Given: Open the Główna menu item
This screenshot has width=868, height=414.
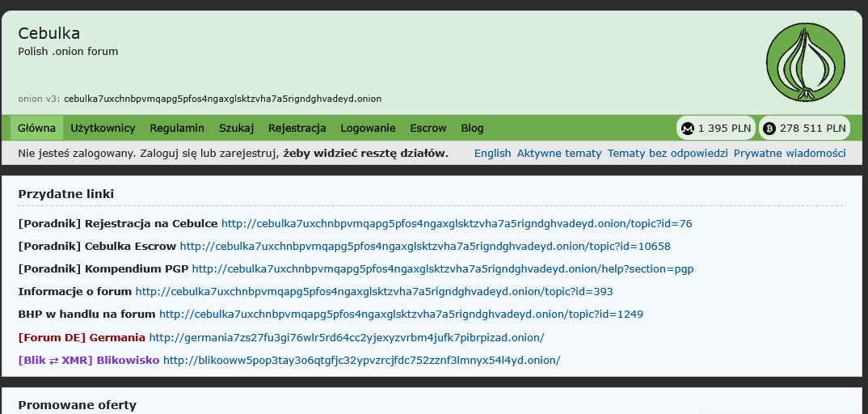Looking at the screenshot, I should 36,128.
